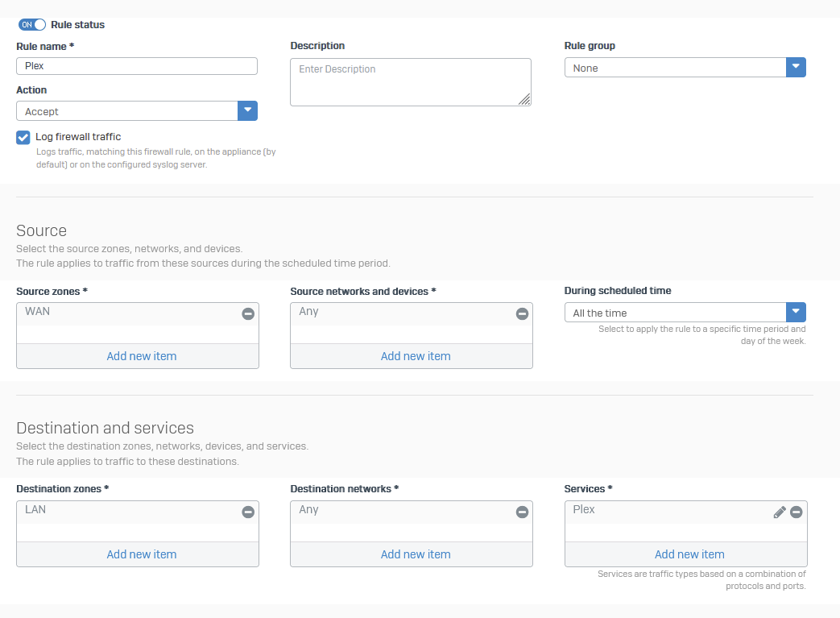Click the Rule status label
Image resolution: width=840 pixels, height=618 pixels.
coord(77,25)
